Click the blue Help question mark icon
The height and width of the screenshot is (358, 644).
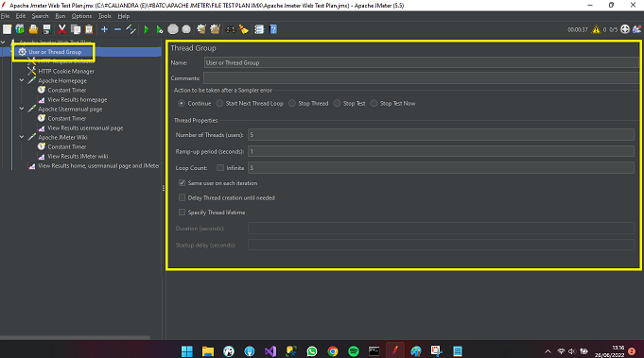coord(273,29)
